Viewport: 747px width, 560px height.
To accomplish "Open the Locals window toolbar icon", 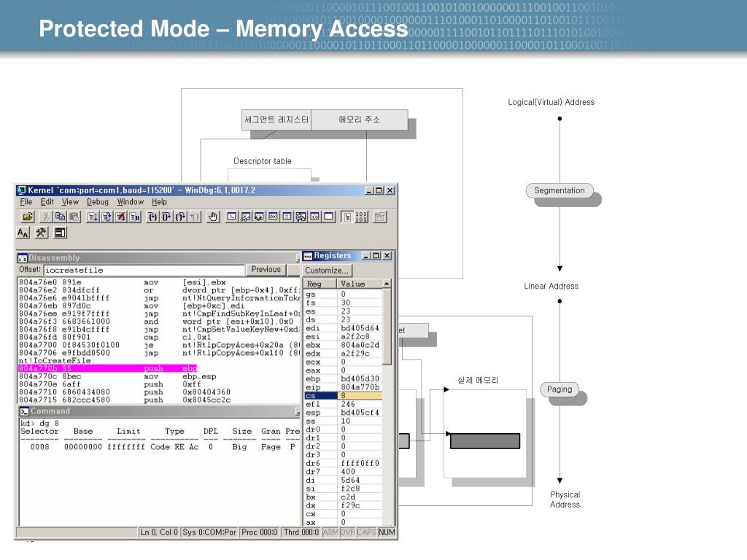I will coord(259,217).
